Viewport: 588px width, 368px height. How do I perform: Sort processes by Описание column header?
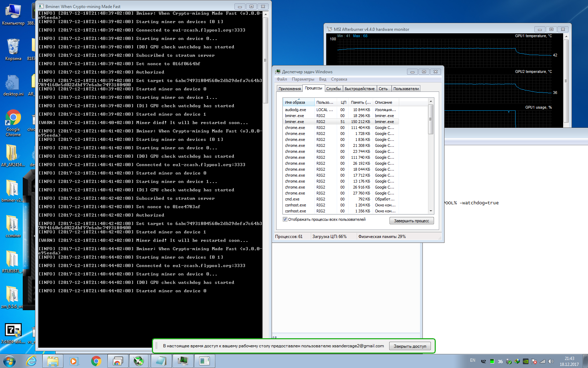coord(386,102)
